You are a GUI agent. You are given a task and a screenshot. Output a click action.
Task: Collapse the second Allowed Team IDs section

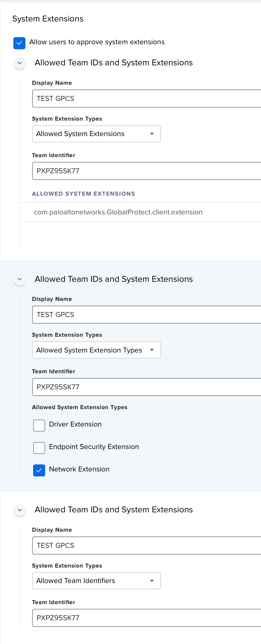point(20,279)
